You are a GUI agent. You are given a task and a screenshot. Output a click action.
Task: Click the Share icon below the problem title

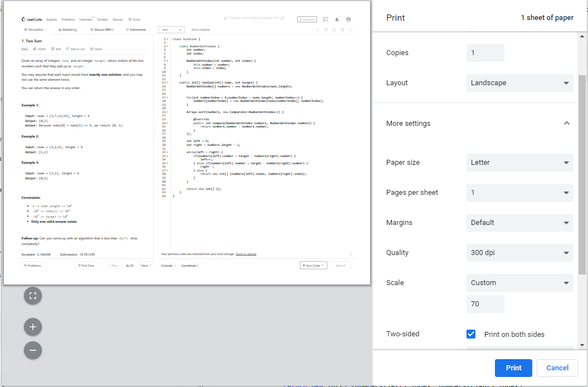pos(92,48)
